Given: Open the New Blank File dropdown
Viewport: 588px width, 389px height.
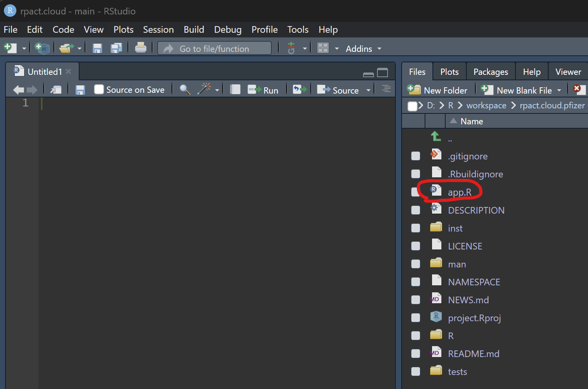Looking at the screenshot, I should click(560, 90).
